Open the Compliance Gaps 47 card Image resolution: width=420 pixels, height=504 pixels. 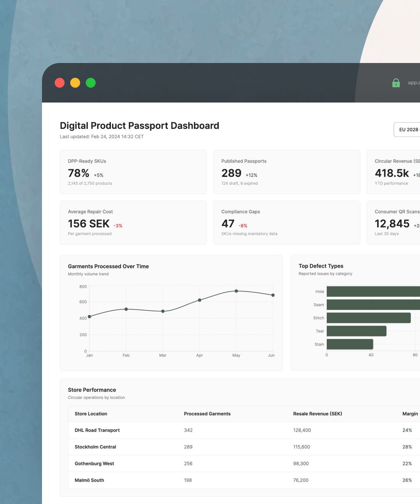pos(286,223)
